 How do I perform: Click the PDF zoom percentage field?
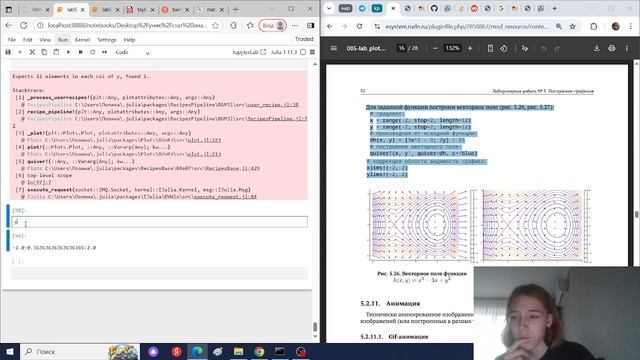(452, 48)
